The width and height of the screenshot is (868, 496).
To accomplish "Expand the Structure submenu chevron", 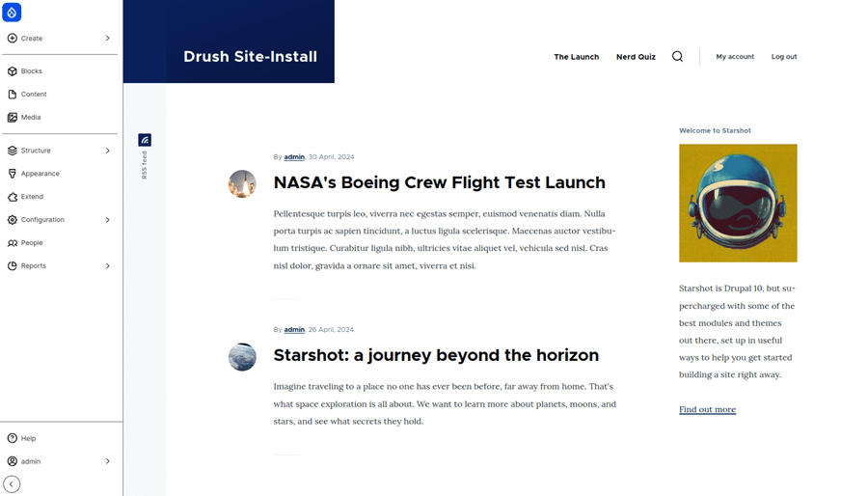I will tap(107, 151).
